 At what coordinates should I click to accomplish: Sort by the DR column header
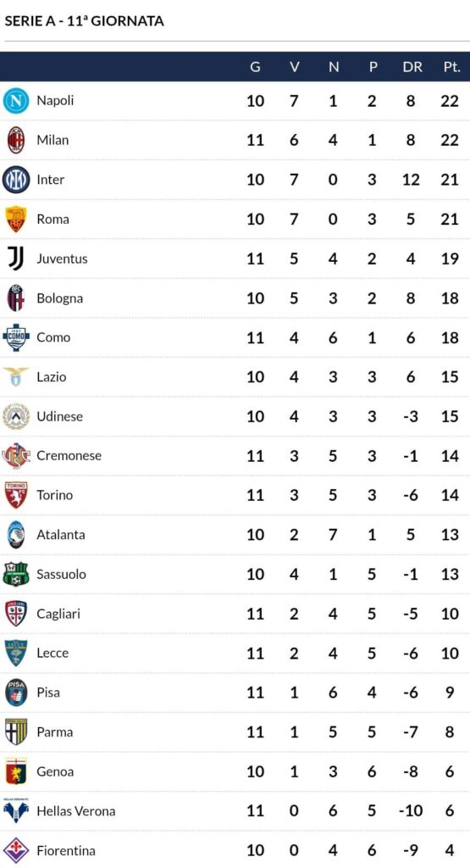click(x=412, y=67)
